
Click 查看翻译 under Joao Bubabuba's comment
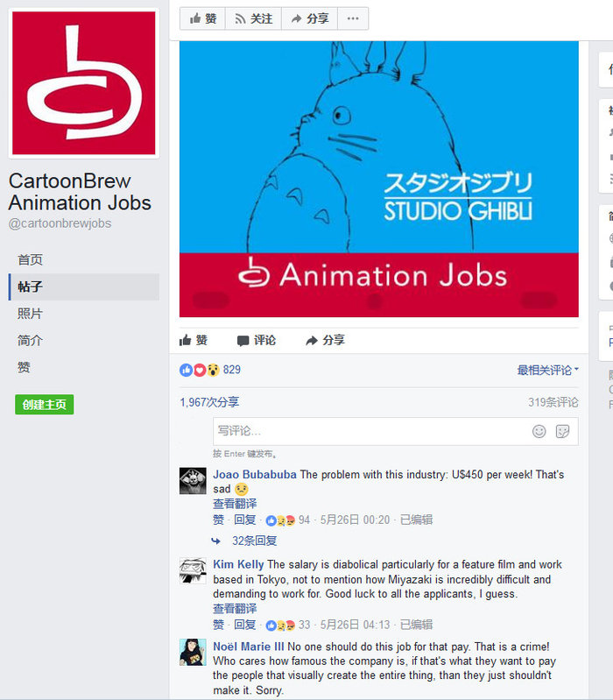coord(235,504)
